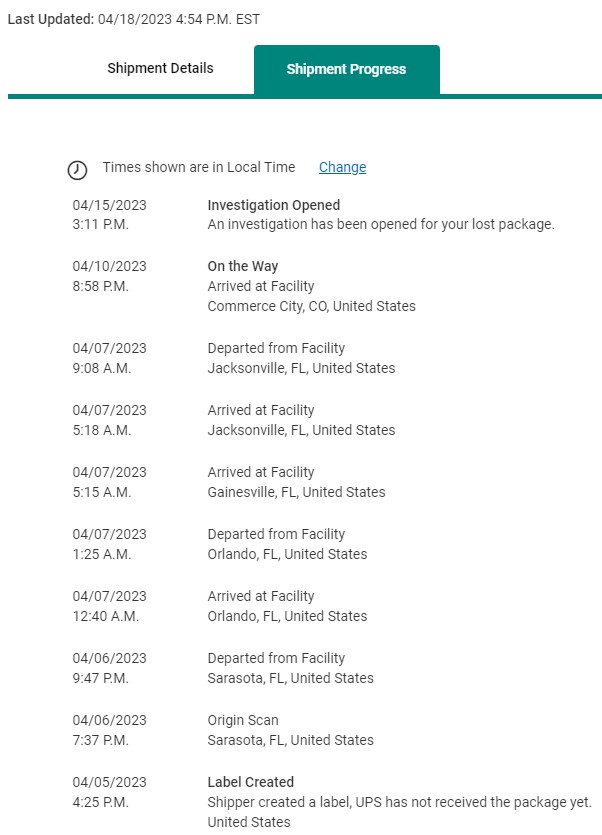Viewport: 602px width, 835px height.
Task: Click the 1:25 A.M. Orlando departure time
Action: (x=101, y=554)
